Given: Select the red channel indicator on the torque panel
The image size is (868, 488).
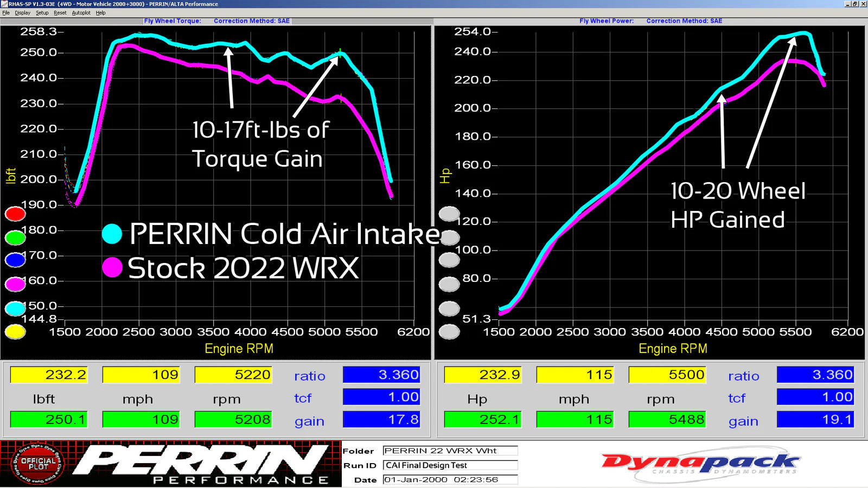Looking at the screenshot, I should click(x=15, y=214).
